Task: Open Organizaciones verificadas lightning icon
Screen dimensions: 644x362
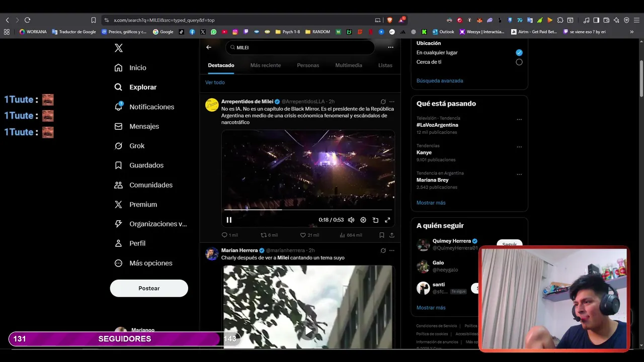Action: tap(118, 224)
